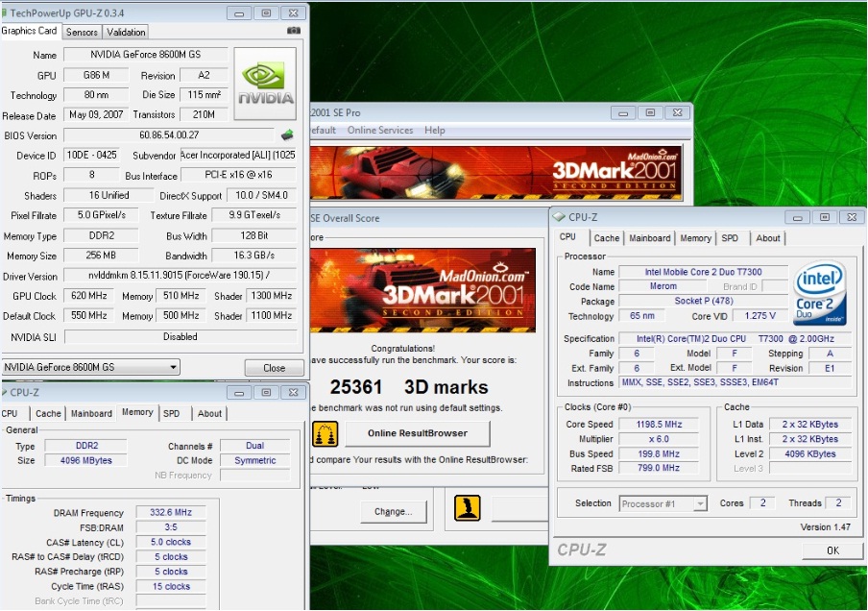Click the Code Name value Merom
868x611 pixels.
[x=663, y=286]
